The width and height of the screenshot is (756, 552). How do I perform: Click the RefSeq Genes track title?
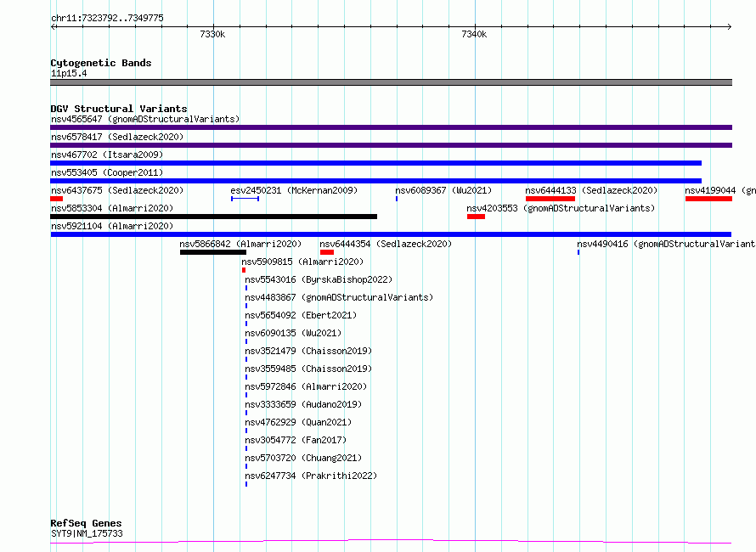pyautogui.click(x=86, y=523)
